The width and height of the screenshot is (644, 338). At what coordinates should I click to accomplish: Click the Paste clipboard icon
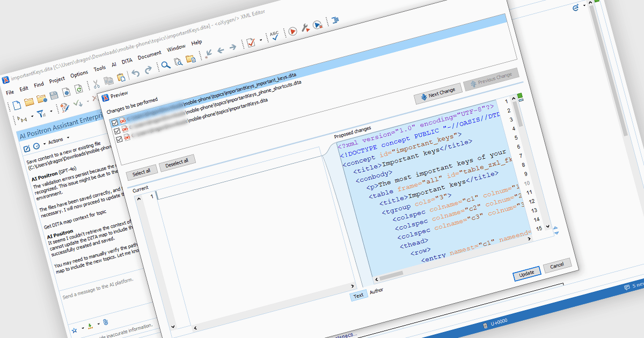coord(121,77)
